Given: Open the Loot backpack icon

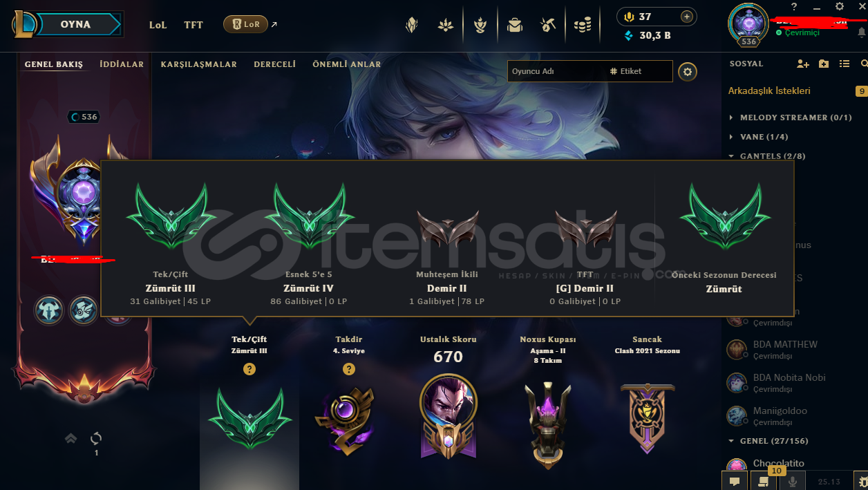Looking at the screenshot, I should point(514,26).
